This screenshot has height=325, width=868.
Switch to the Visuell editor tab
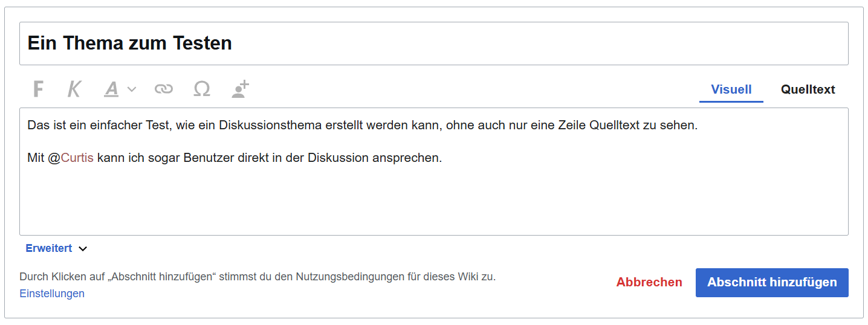pos(731,89)
